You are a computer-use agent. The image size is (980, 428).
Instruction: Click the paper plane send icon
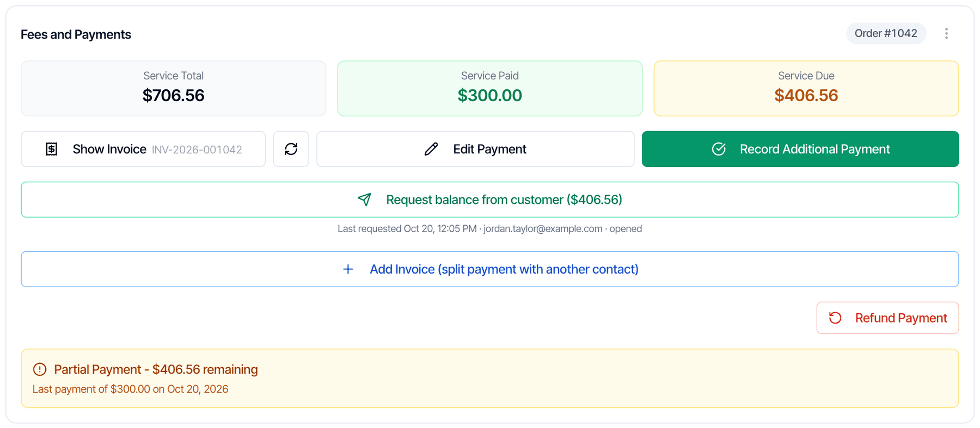[364, 200]
